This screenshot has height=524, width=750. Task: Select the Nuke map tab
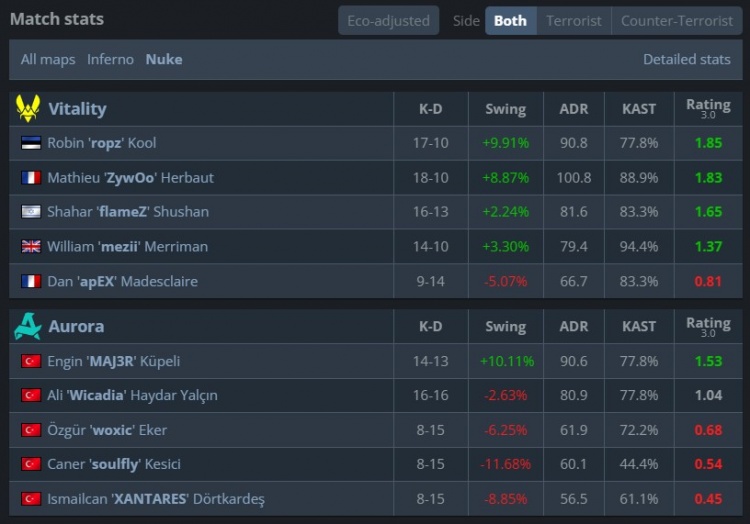tap(164, 59)
